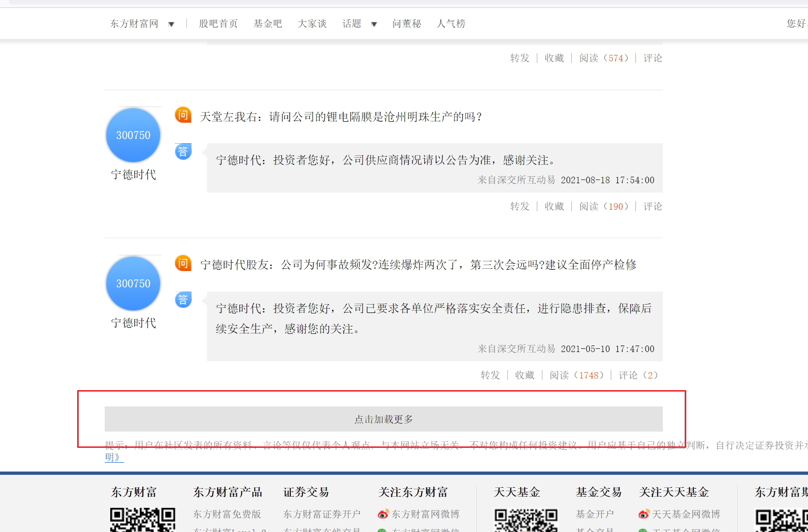Expand the 话题 dropdown arrow
The image size is (808, 532).
[374, 24]
